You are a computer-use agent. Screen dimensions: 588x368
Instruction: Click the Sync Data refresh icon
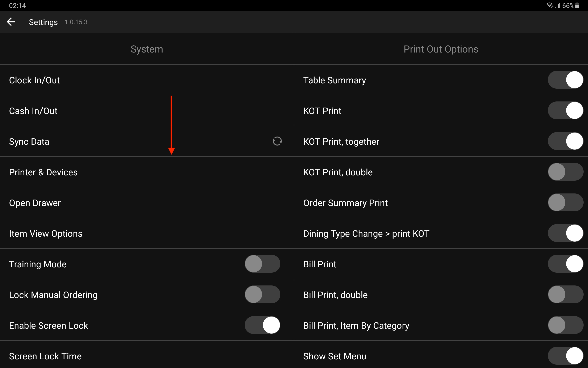coord(277,141)
